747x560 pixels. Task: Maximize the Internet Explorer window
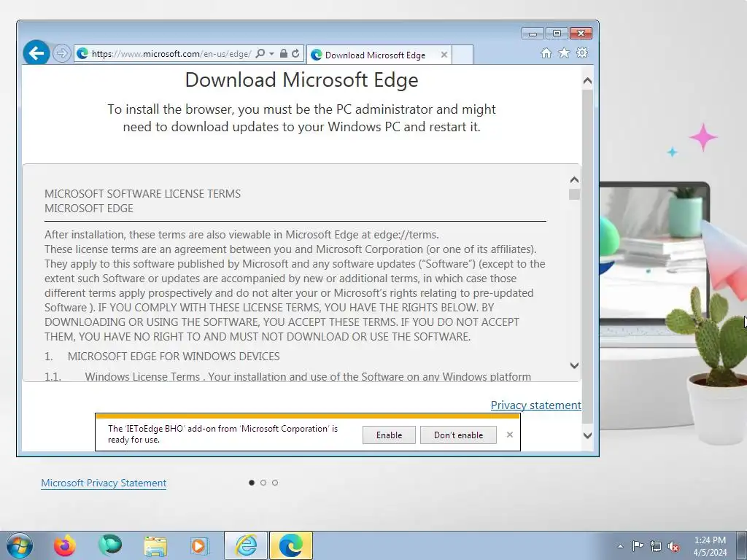pos(557,34)
